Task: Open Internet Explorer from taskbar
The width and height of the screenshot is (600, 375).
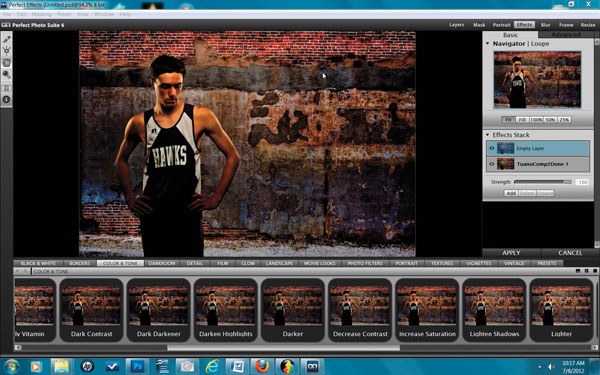Action: (212, 367)
